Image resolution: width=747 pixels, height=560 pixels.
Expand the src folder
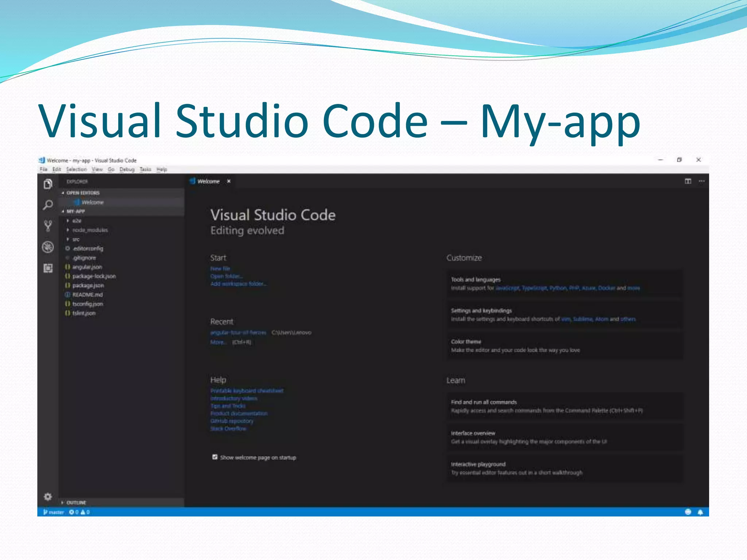point(122,240)
